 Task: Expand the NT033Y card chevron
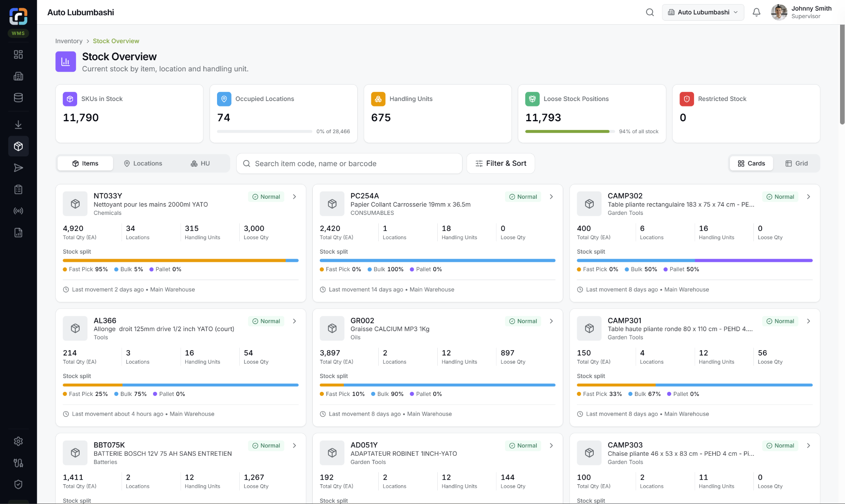click(x=295, y=197)
